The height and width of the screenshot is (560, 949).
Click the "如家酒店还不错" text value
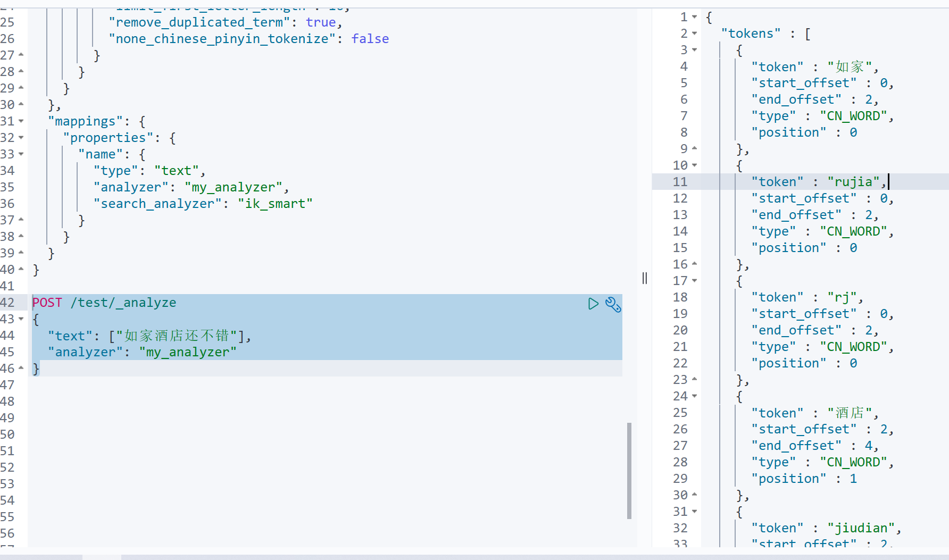click(177, 336)
